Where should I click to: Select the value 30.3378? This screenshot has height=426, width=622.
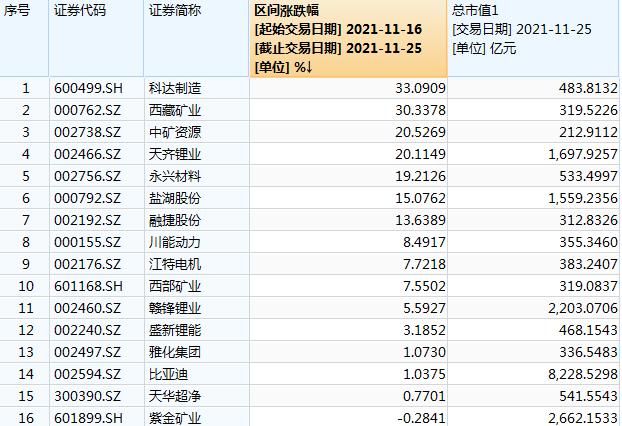pos(420,110)
